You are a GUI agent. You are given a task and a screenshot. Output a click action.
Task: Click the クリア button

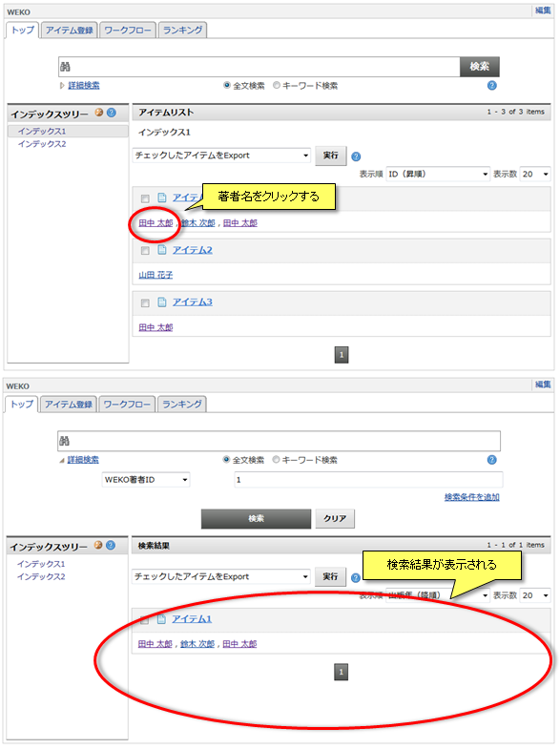[x=335, y=518]
